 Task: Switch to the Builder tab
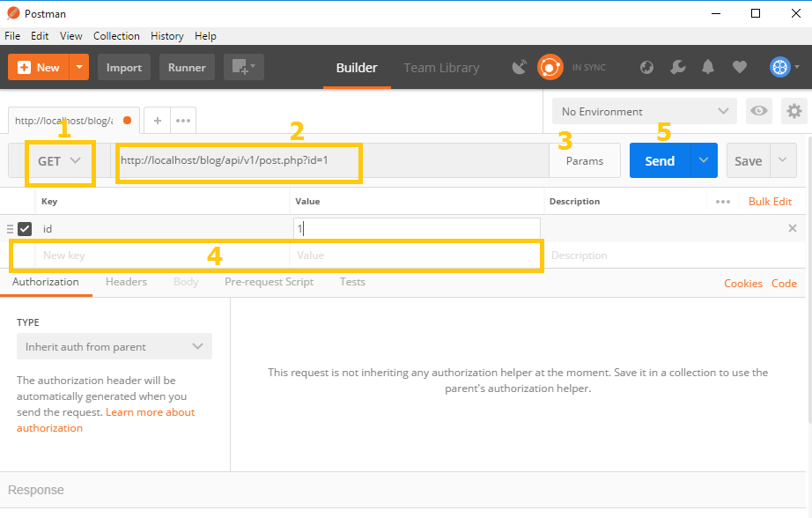pos(357,68)
